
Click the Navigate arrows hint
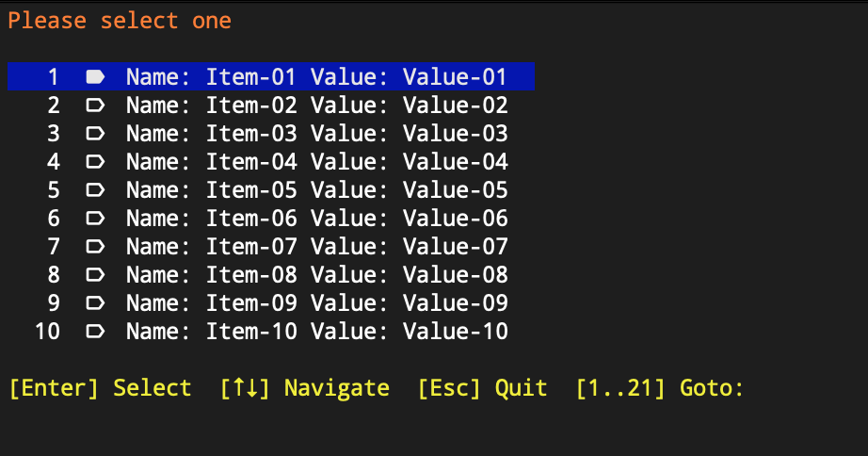(304, 388)
